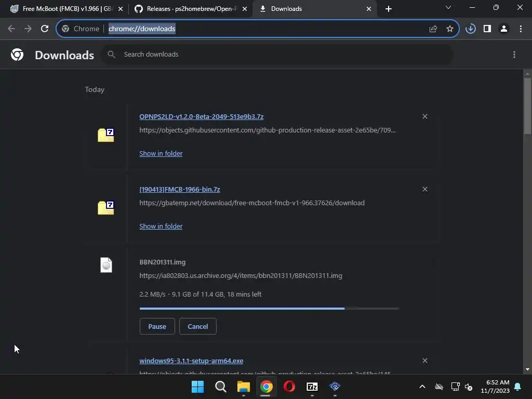The image size is (532, 399).
Task: Click the gbatemp.net download URL
Action: coord(252,203)
